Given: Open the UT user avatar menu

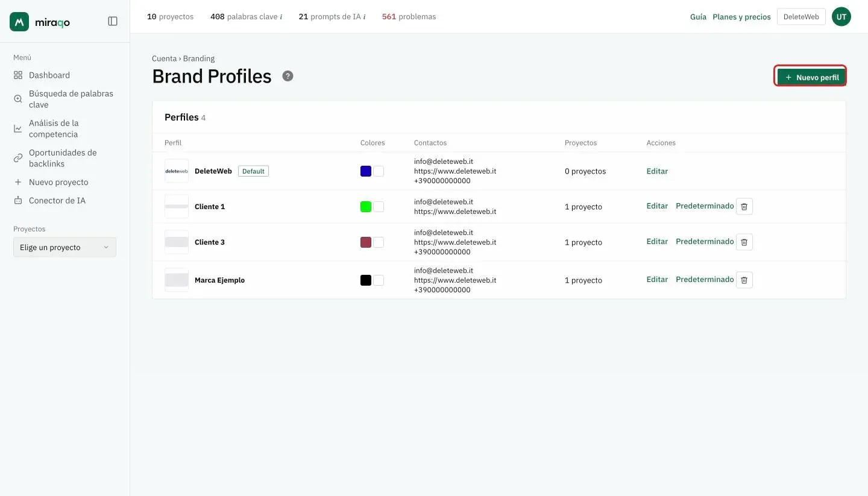Looking at the screenshot, I should pyautogui.click(x=841, y=17).
